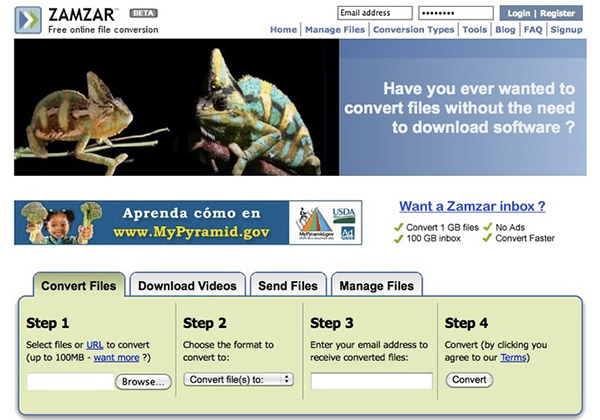
Task: Click www.MyPyramid.gov text in ad
Action: pyautogui.click(x=191, y=232)
